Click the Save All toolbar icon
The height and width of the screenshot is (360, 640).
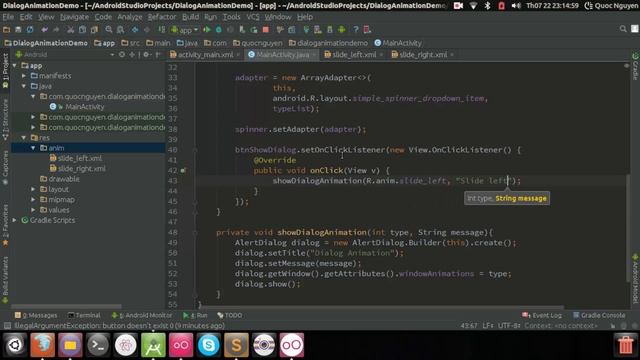click(18, 29)
